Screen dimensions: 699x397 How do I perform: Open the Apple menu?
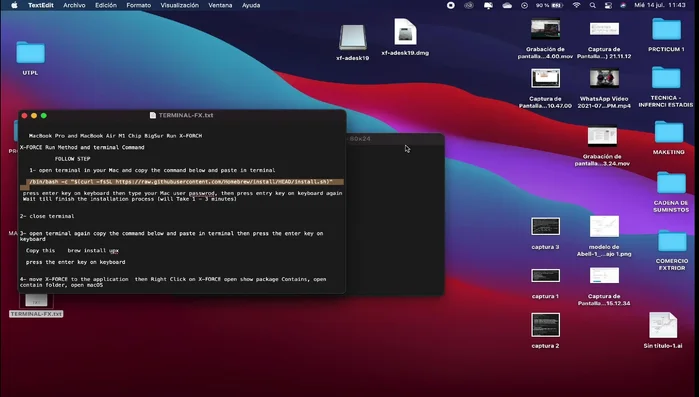14,5
